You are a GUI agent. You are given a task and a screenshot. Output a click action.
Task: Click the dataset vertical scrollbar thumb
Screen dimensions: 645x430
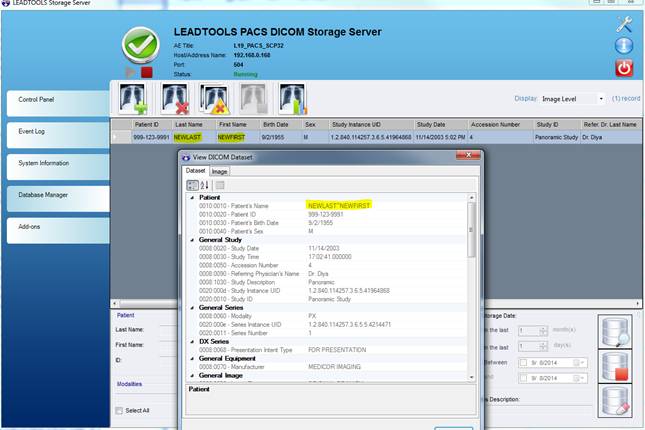click(471, 230)
